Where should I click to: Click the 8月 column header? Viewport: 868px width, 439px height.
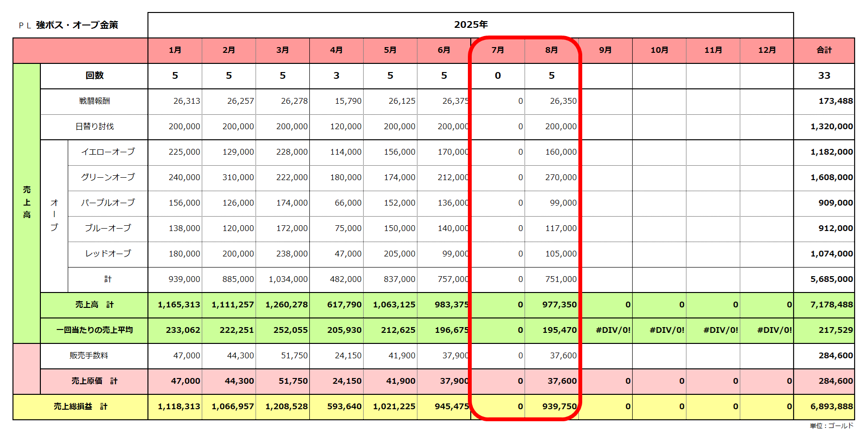tap(551, 50)
